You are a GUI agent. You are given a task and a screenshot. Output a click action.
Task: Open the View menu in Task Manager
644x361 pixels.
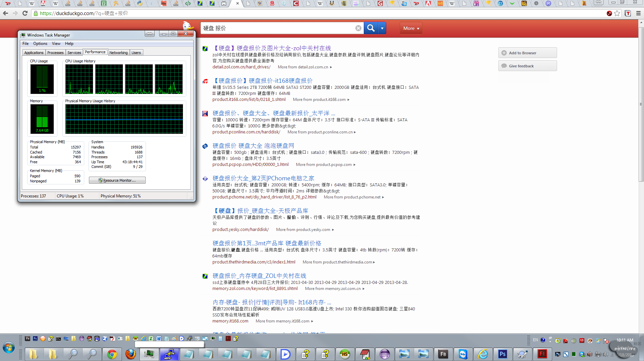(x=56, y=44)
